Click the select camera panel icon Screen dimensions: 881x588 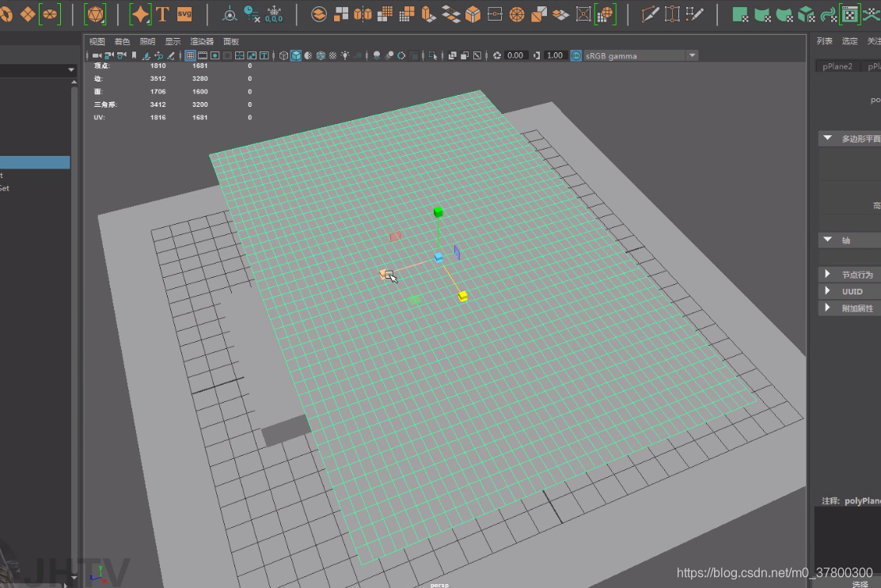click(97, 55)
